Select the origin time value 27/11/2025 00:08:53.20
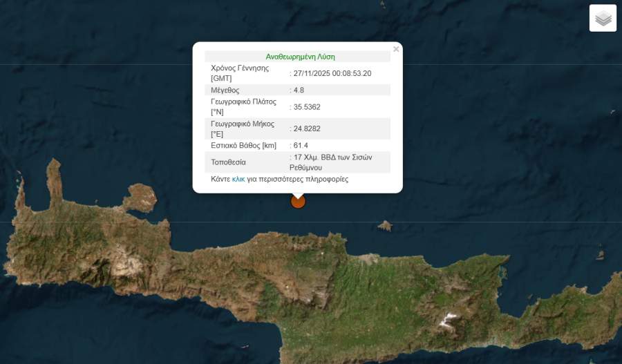The width and height of the screenshot is (622, 364). pyautogui.click(x=332, y=73)
